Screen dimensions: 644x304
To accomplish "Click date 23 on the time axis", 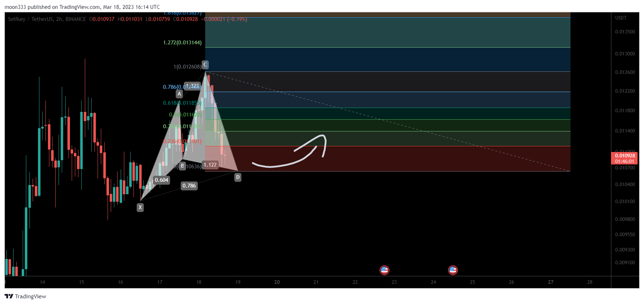I will (x=394, y=282).
